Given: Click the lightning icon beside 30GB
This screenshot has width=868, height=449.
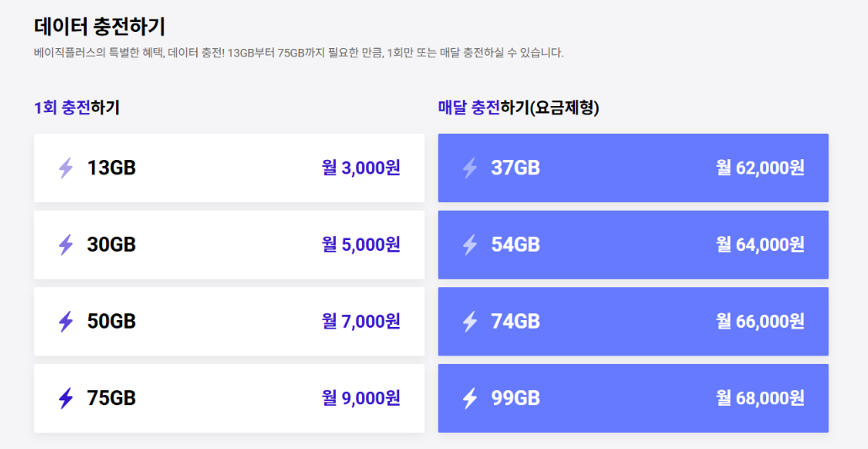Looking at the screenshot, I should [x=66, y=244].
